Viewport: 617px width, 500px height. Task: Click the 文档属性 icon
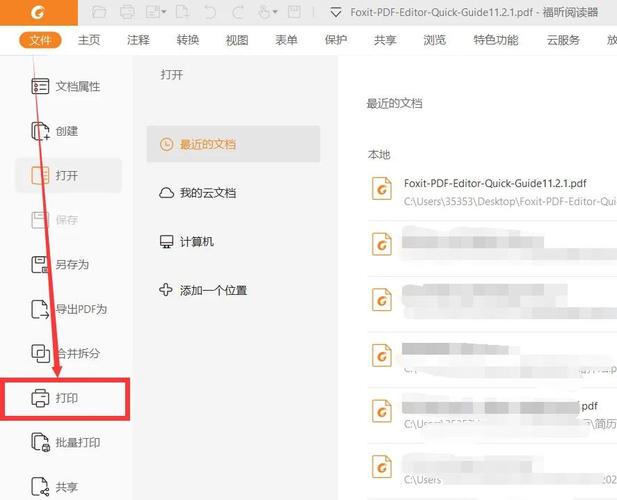(40, 86)
